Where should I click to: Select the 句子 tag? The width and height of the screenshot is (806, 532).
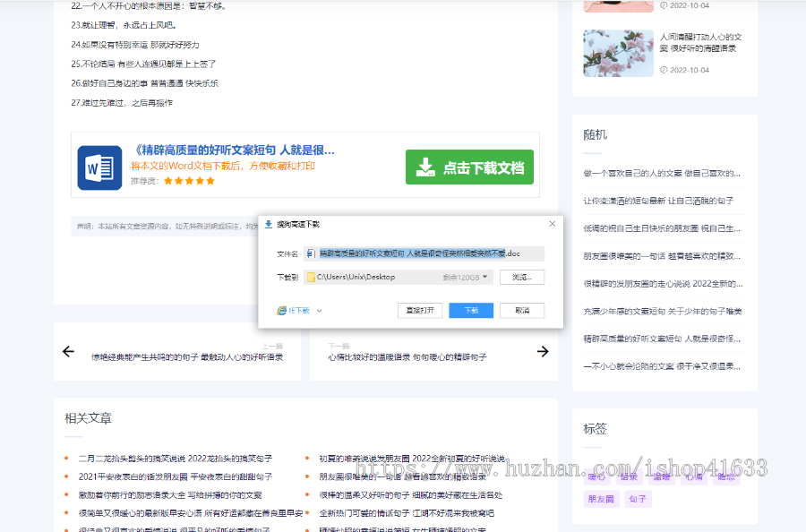[x=638, y=499]
